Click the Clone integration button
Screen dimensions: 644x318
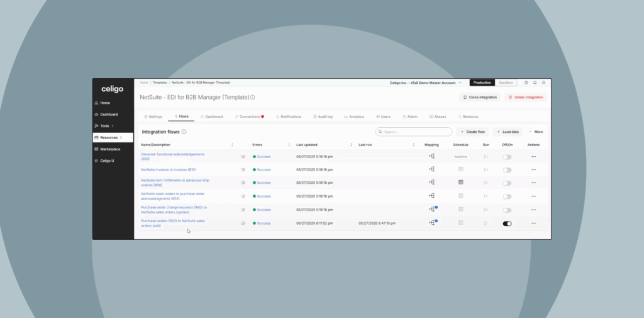480,97
